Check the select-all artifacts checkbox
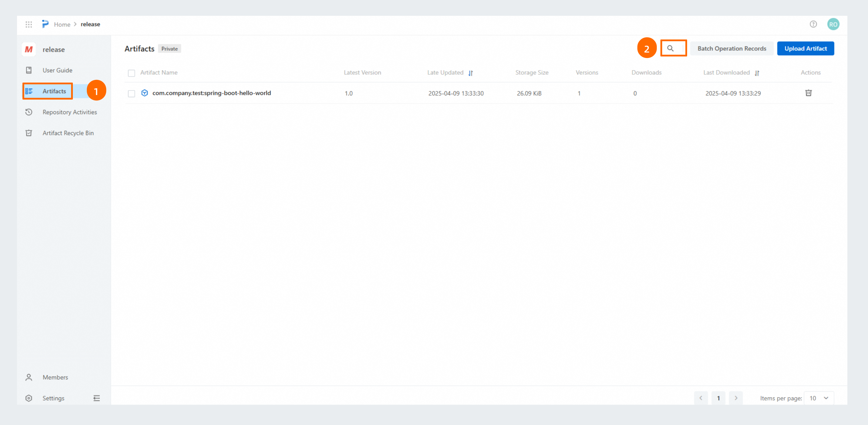Image resolution: width=868 pixels, height=425 pixels. point(131,73)
